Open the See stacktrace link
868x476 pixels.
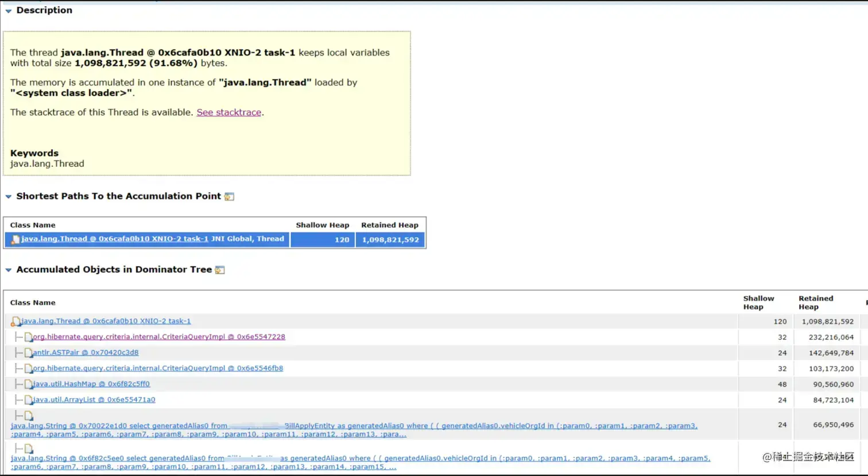click(229, 112)
